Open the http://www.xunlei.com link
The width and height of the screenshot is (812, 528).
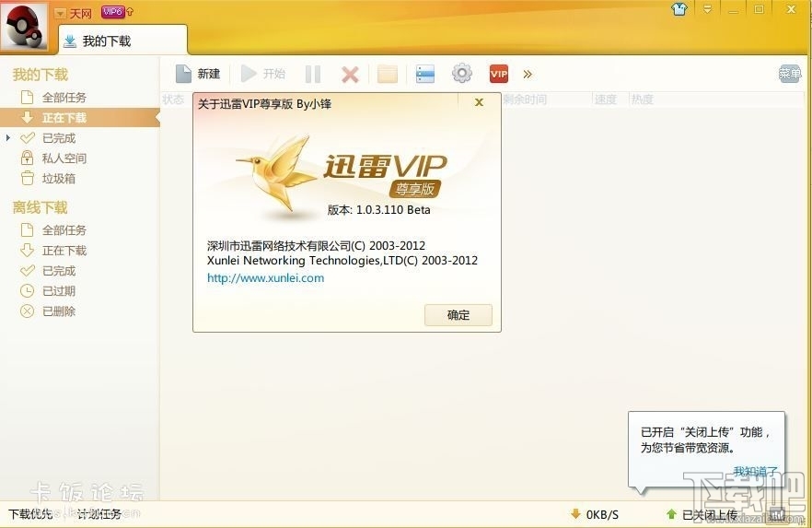point(266,277)
